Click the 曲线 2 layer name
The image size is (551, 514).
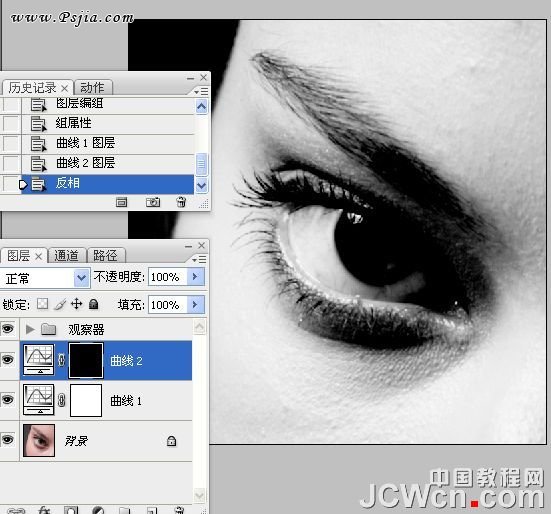click(x=127, y=361)
